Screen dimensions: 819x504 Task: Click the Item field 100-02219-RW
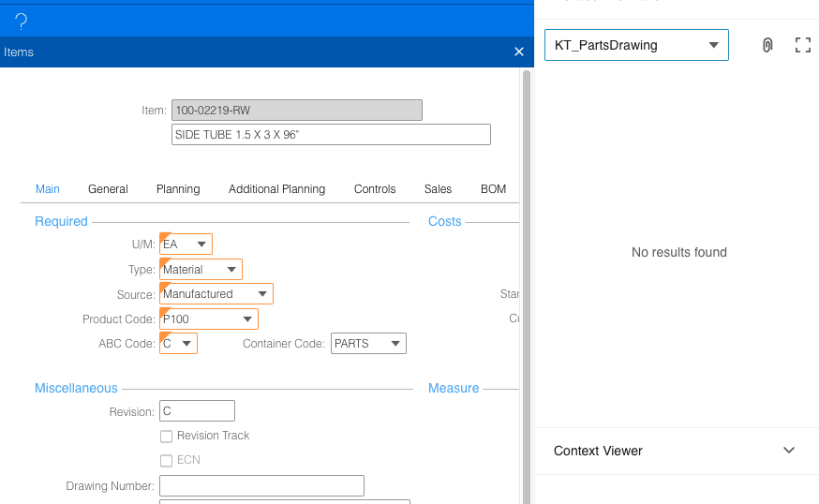pos(297,111)
